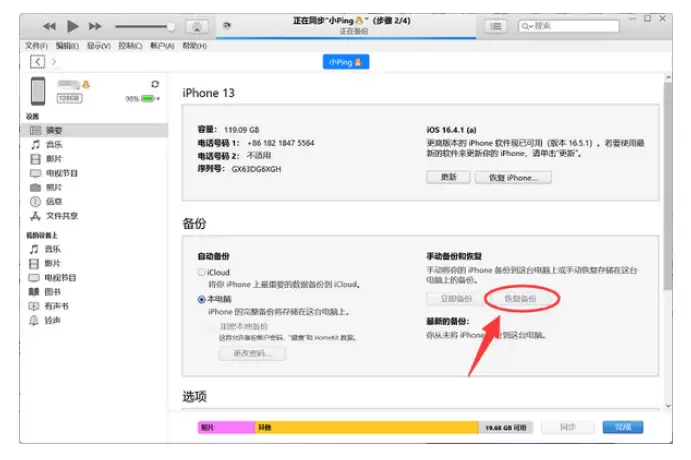Select the 本电脑 backup radio button
This screenshot has height=460, width=691.
pos(201,300)
